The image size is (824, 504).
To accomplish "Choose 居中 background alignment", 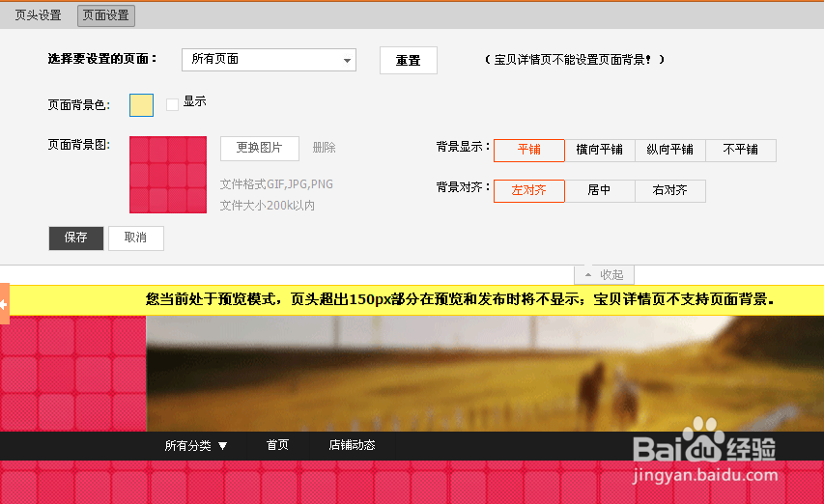I will [600, 190].
